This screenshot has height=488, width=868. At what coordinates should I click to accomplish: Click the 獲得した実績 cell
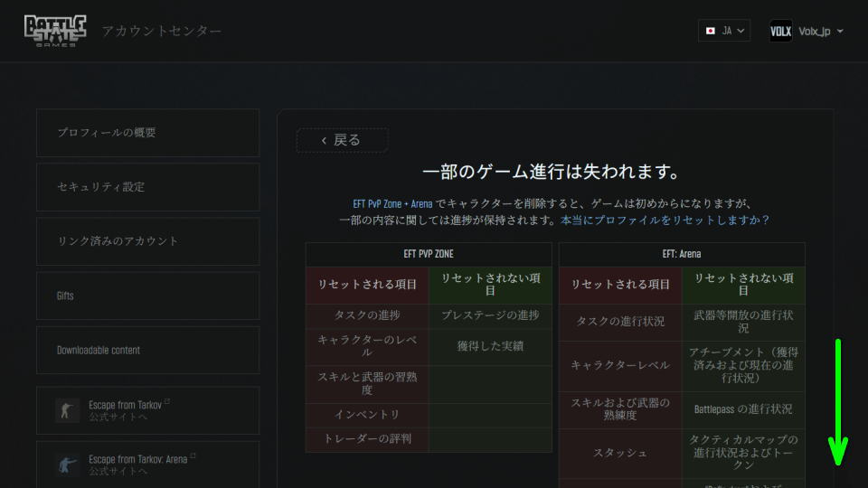click(x=490, y=346)
